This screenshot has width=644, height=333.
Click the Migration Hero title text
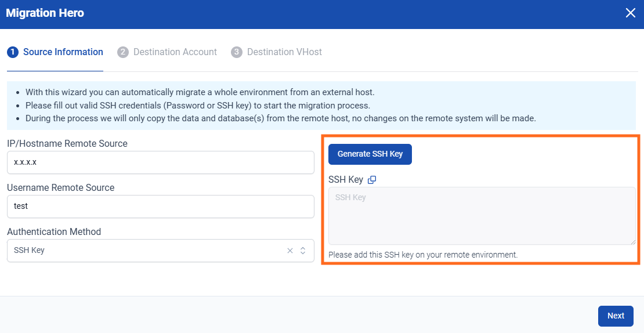pos(45,13)
